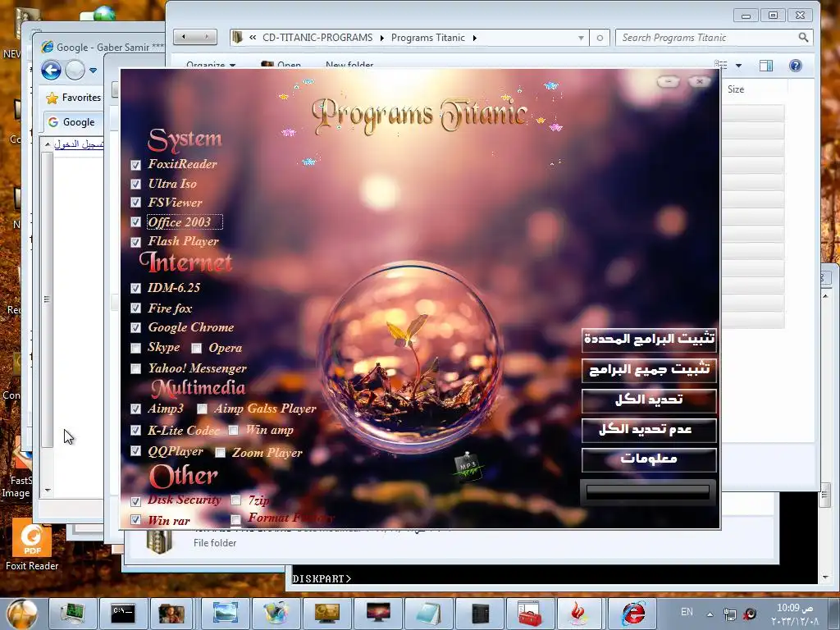Open the black server tower taskbar icon
The width and height of the screenshot is (840, 630).
coord(479,614)
